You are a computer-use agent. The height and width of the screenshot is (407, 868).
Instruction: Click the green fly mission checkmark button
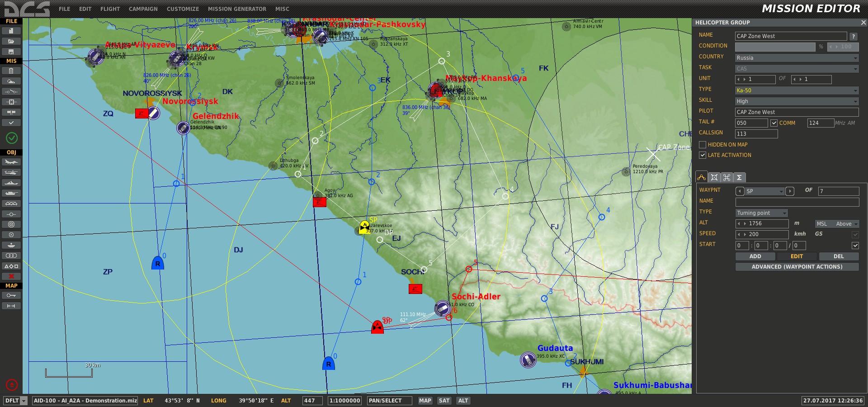click(x=11, y=137)
